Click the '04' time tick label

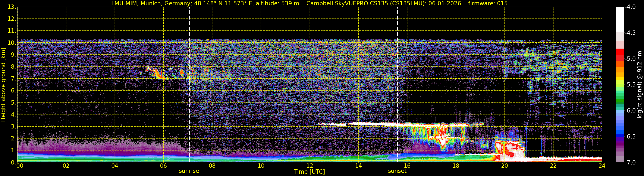[115, 166]
